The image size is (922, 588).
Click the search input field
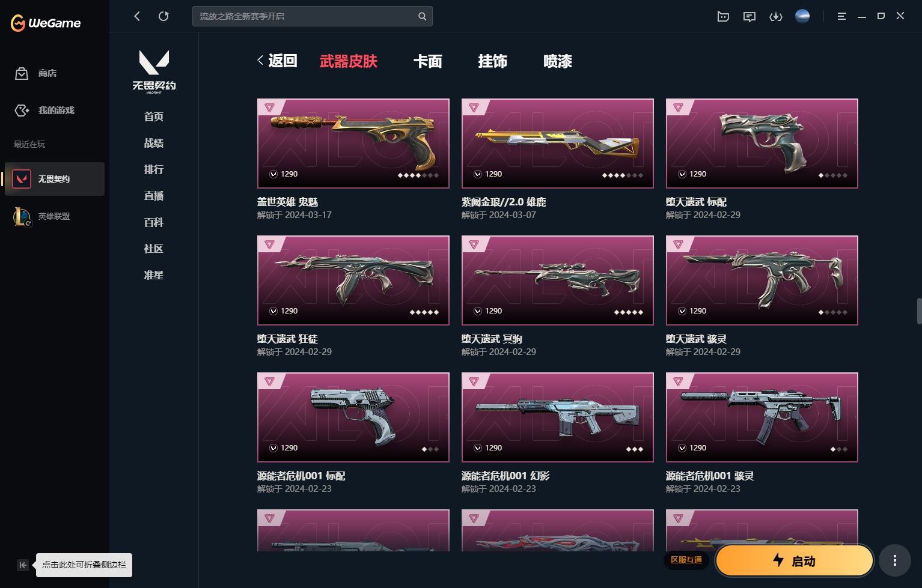306,16
